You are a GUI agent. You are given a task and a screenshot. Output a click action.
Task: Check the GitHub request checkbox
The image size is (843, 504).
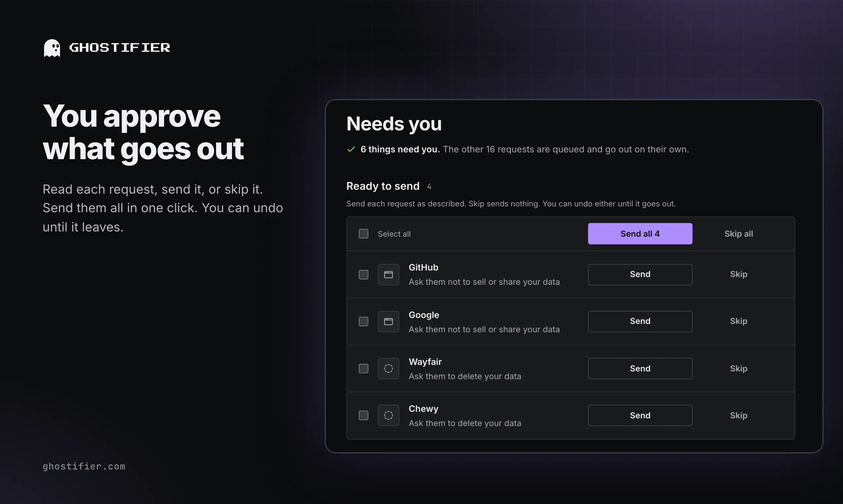click(x=363, y=275)
